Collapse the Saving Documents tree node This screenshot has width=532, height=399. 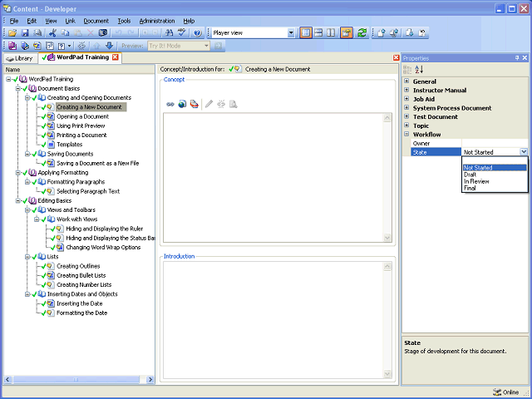[27, 154]
